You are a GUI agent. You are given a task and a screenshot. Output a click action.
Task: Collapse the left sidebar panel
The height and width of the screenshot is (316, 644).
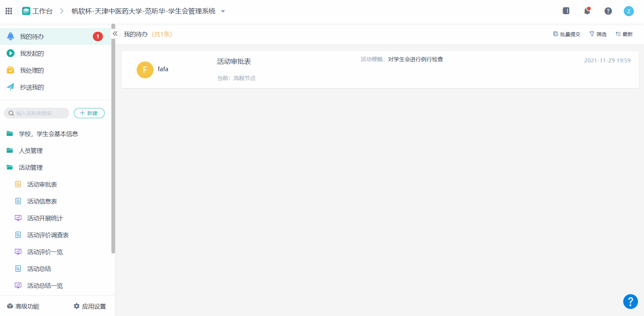pos(115,34)
